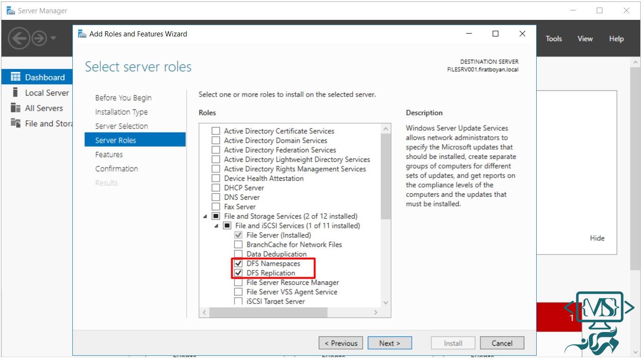Image resolution: width=644 pixels, height=360 pixels.
Task: Open the Tools menu in Server Manager
Action: 554,39
